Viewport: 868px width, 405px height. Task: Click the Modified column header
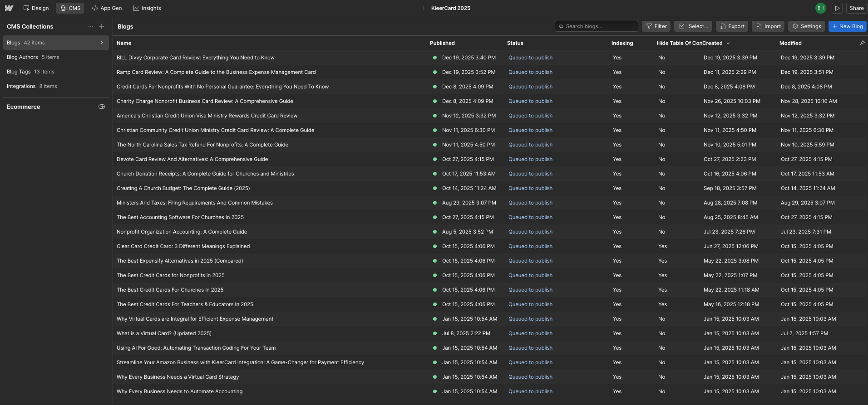(x=790, y=43)
